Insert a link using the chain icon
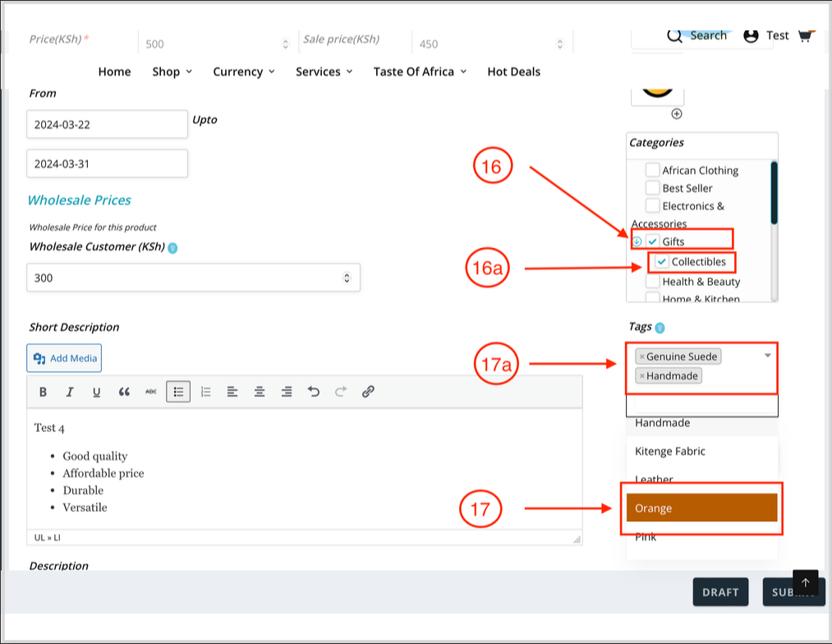832x644 pixels. tap(368, 392)
